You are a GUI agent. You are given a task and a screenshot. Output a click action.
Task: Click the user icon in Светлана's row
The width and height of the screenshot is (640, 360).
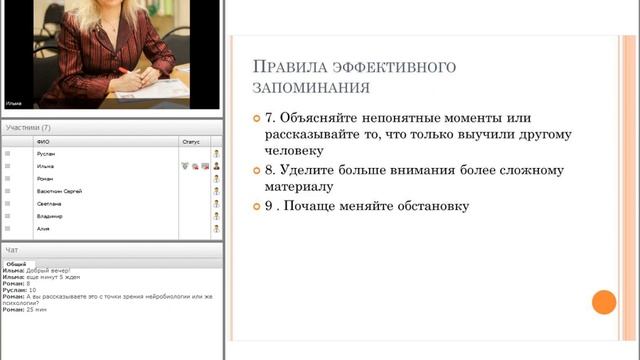[216, 203]
